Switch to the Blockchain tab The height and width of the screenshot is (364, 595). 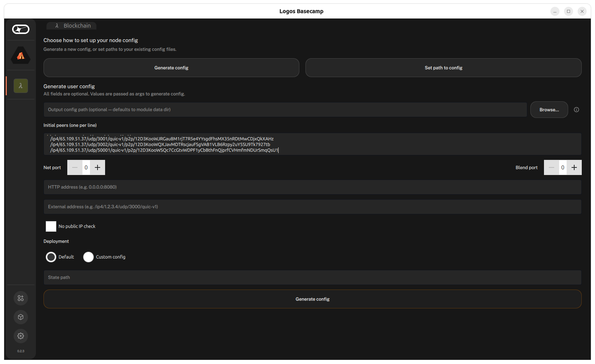[x=71, y=26]
